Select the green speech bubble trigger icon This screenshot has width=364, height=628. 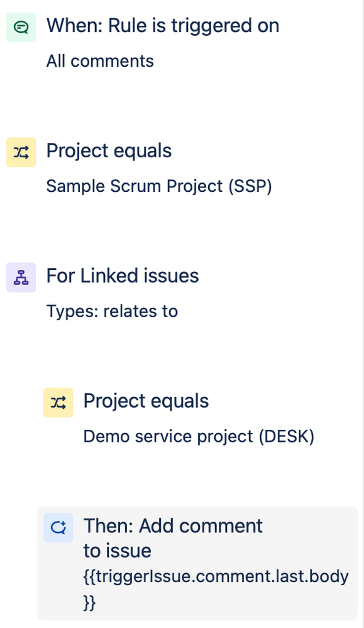tap(21, 27)
